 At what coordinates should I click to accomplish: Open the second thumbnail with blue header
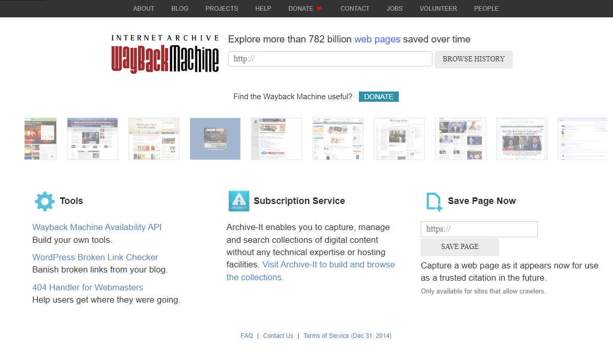pos(92,139)
